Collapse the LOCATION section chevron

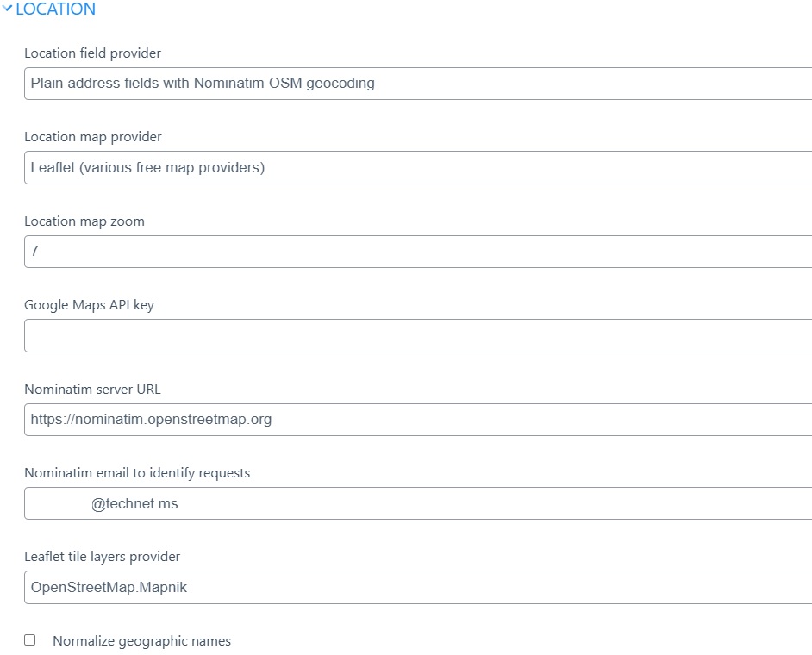8,9
